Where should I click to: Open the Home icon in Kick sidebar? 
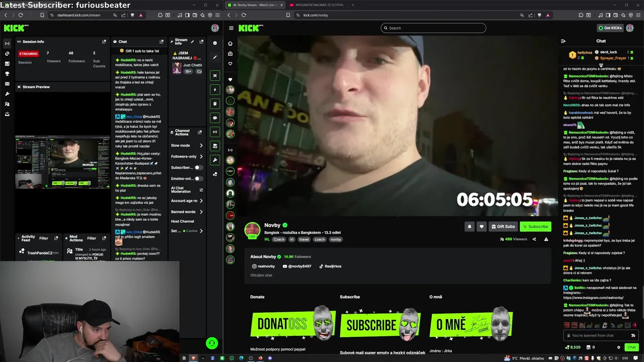230,43
